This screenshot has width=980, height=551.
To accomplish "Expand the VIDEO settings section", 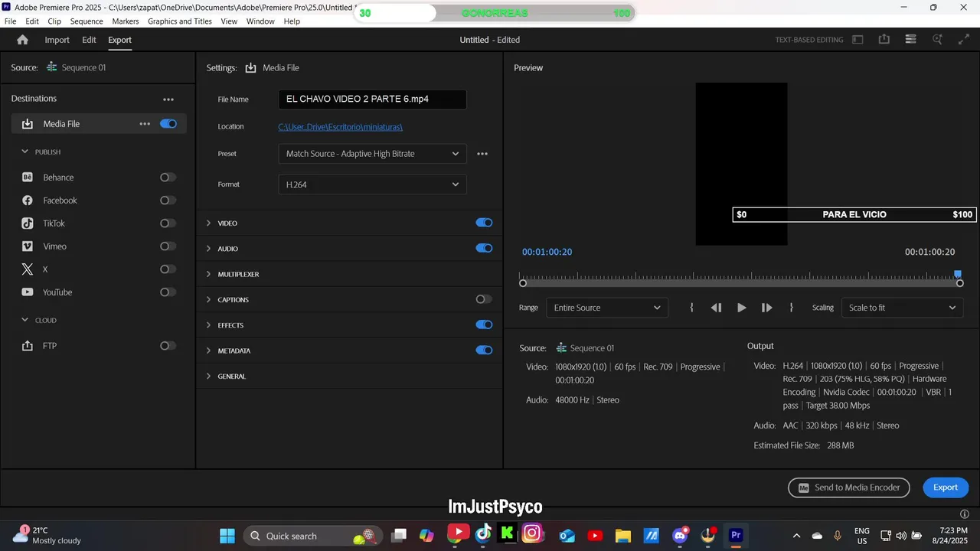I will click(208, 223).
